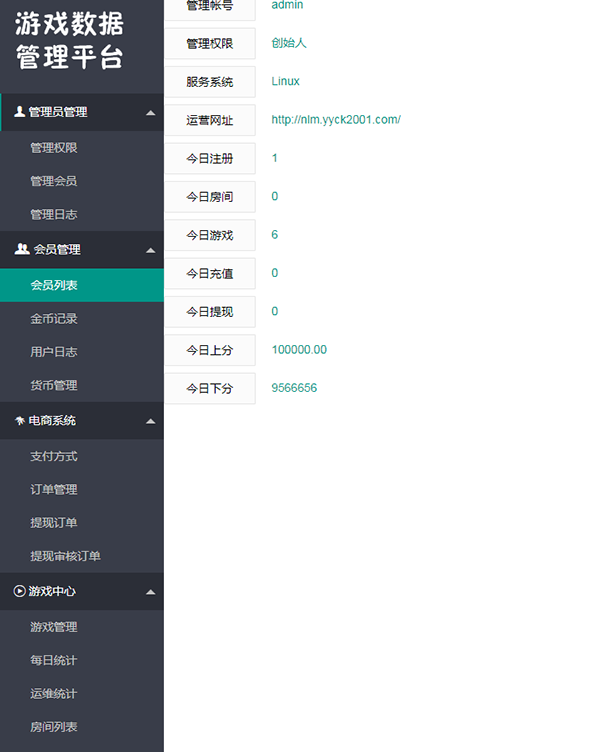This screenshot has height=752, width=602.
Task: Click the 电商系统 section header text
Action: (52, 421)
